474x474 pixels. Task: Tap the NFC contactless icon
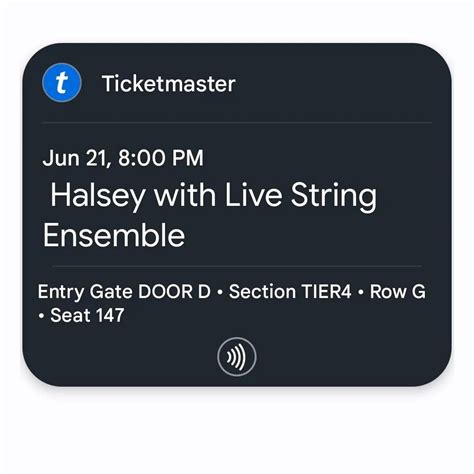click(237, 357)
